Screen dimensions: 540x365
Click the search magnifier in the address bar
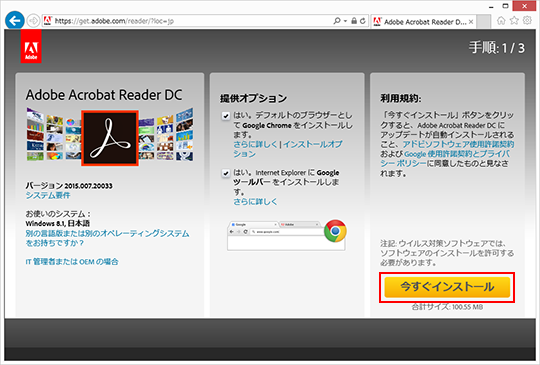pos(337,21)
